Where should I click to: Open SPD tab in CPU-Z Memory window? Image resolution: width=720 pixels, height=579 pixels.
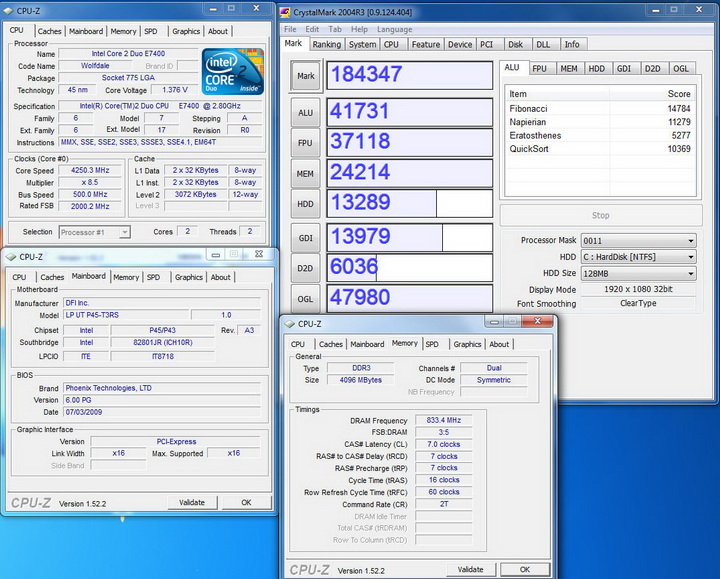pos(431,344)
